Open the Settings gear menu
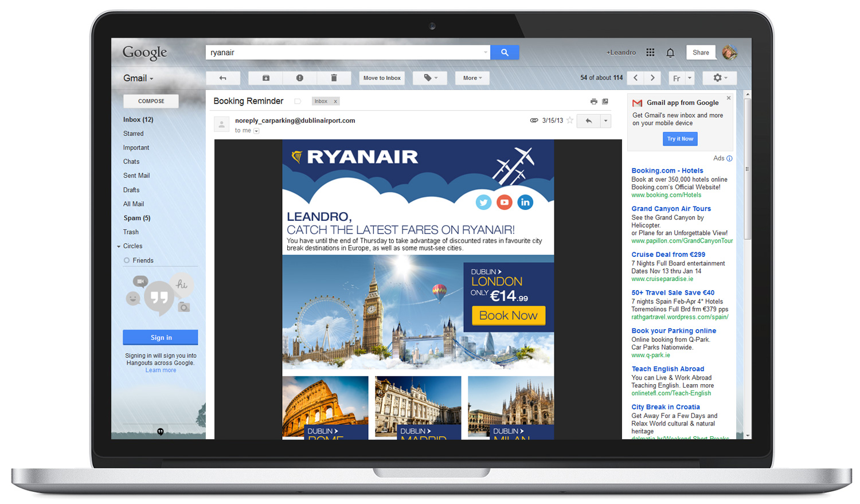The width and height of the screenshot is (860, 504). (720, 78)
